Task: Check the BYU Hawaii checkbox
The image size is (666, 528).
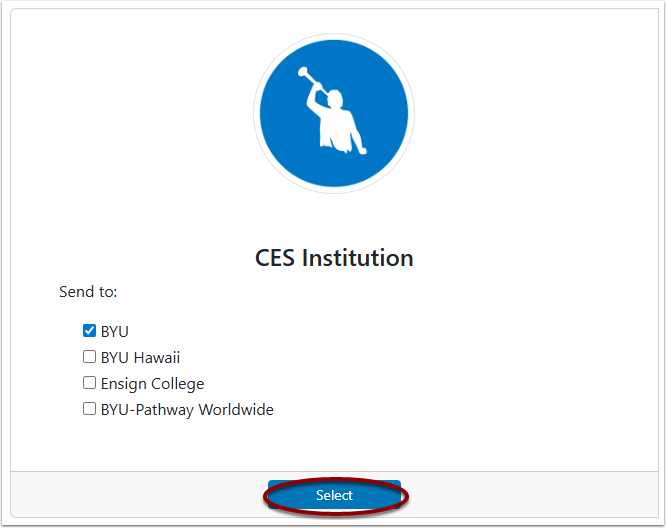Action: (x=89, y=357)
